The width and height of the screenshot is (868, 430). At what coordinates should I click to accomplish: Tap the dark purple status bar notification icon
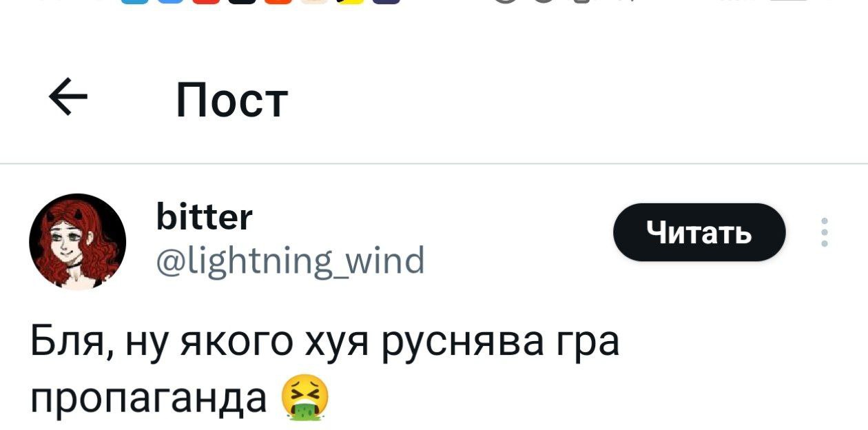click(x=386, y=1)
